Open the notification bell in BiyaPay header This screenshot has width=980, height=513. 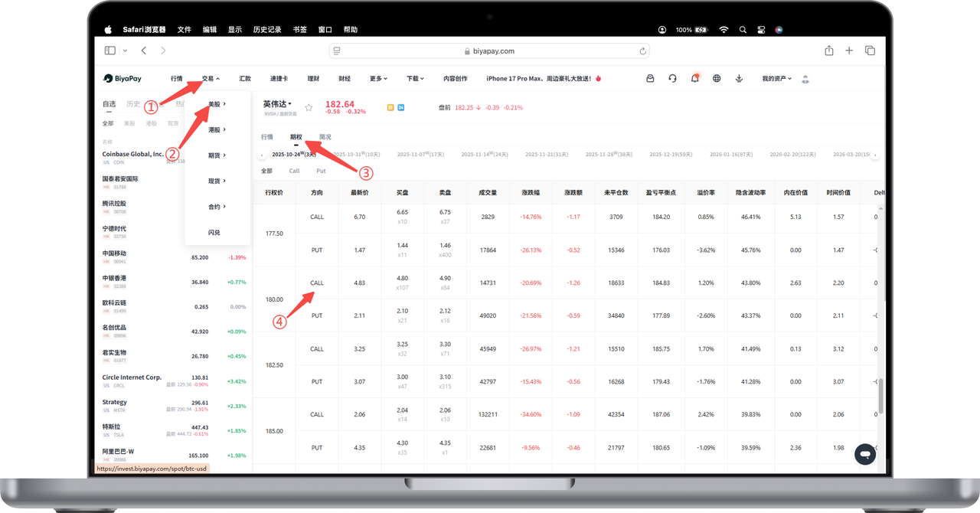(x=694, y=78)
